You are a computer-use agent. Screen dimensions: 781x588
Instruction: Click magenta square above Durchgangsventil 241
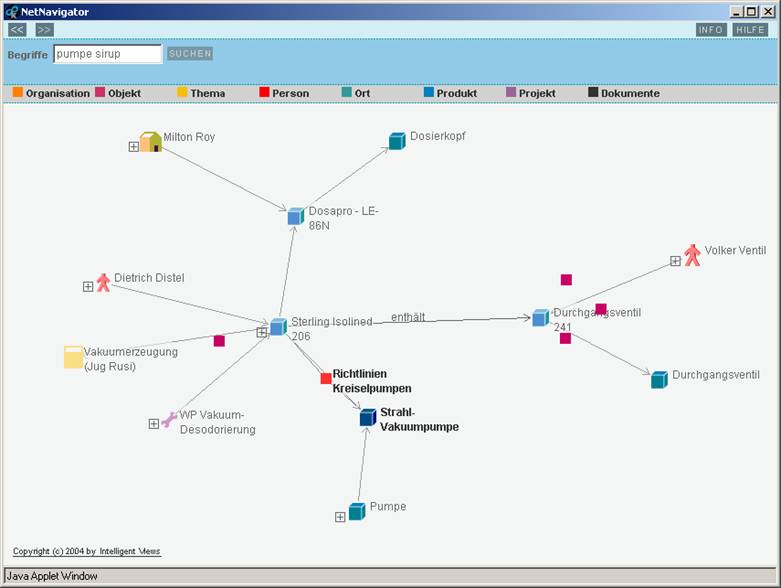566,280
